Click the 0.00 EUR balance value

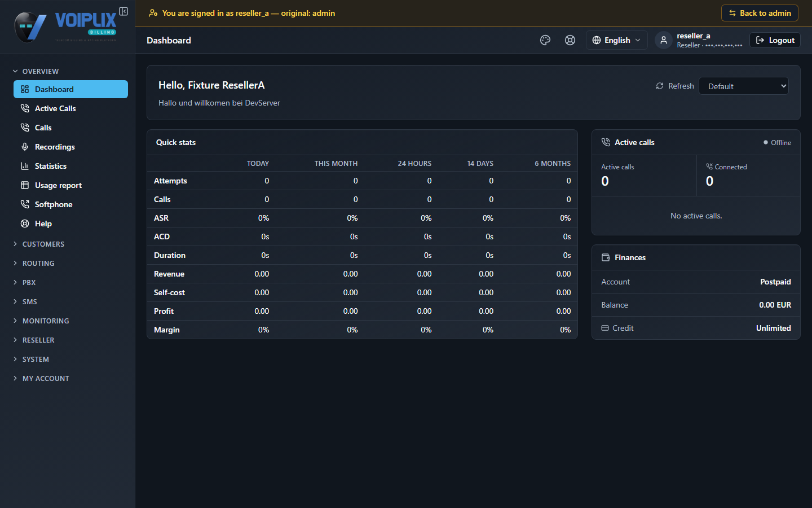775,305
